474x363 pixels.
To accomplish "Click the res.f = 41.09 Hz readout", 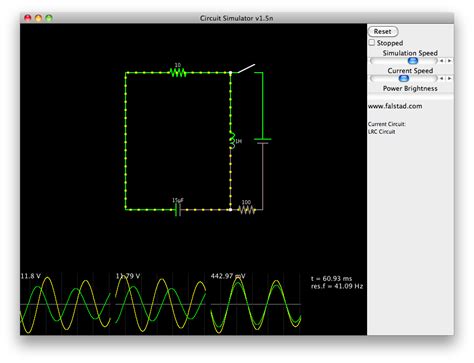I will tap(337, 286).
